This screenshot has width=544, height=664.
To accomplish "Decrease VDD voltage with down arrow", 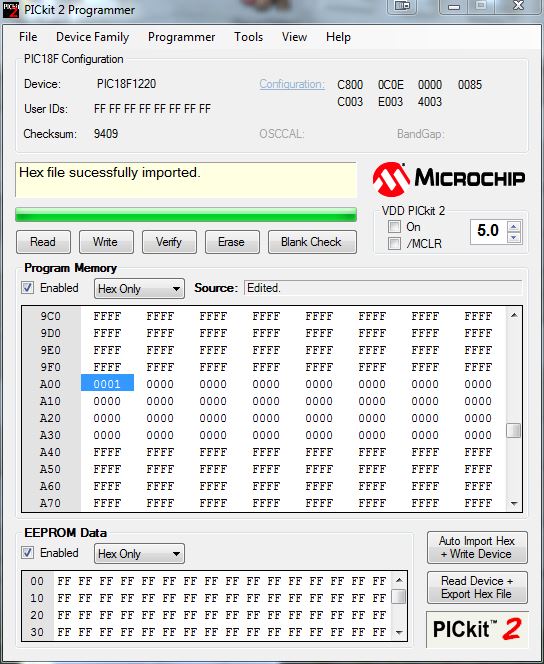I will (x=514, y=237).
